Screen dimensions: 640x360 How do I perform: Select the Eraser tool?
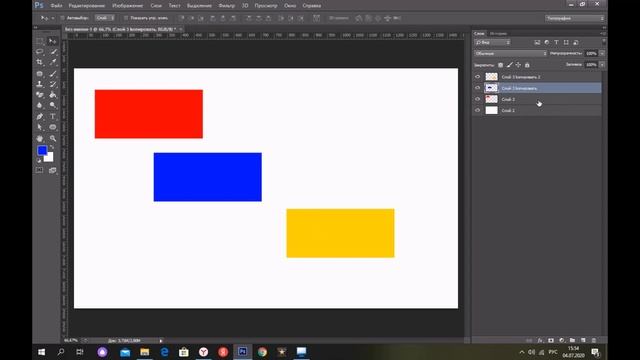click(40, 95)
